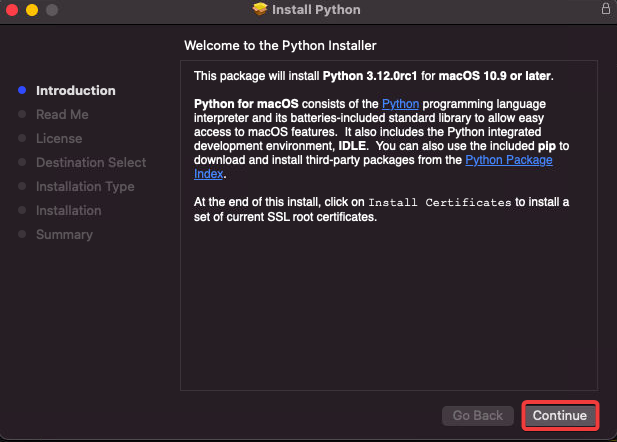This screenshot has width=617, height=442.
Task: Click the 'Install Certificates' monospace text
Action: point(440,202)
